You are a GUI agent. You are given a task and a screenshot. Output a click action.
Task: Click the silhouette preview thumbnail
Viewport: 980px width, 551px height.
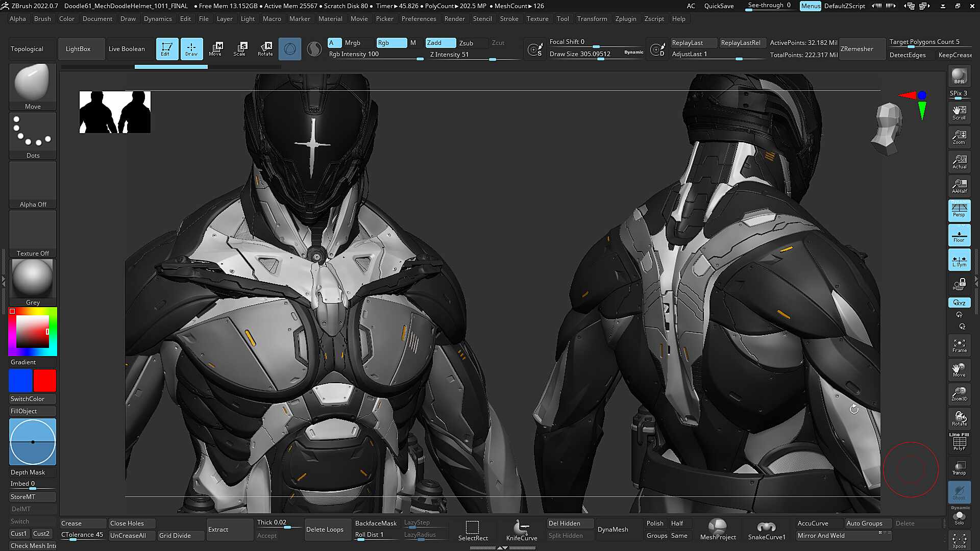pyautogui.click(x=115, y=112)
